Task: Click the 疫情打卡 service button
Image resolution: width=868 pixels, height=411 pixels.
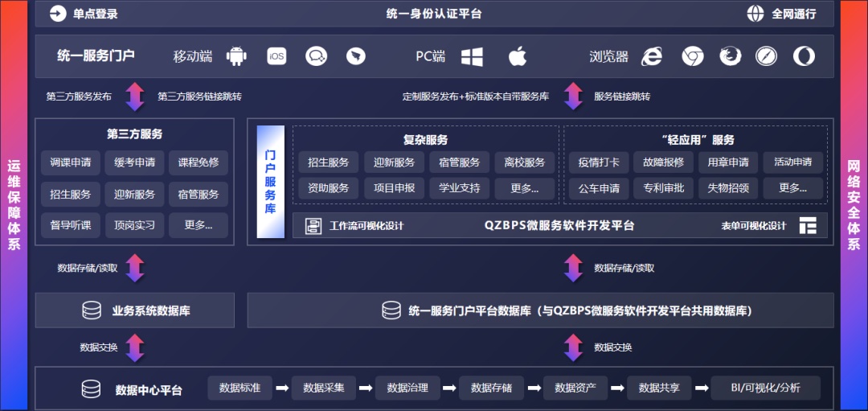Action: [598, 162]
